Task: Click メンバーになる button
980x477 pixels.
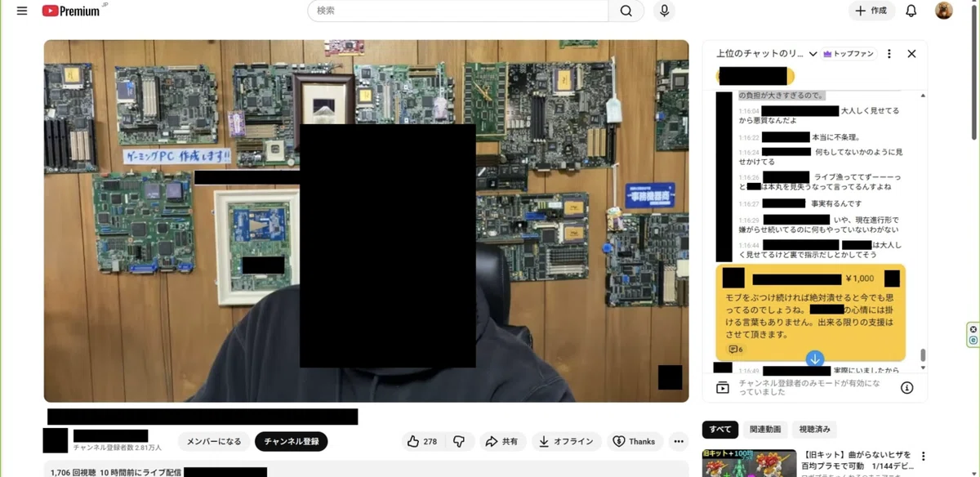Action: click(x=214, y=441)
